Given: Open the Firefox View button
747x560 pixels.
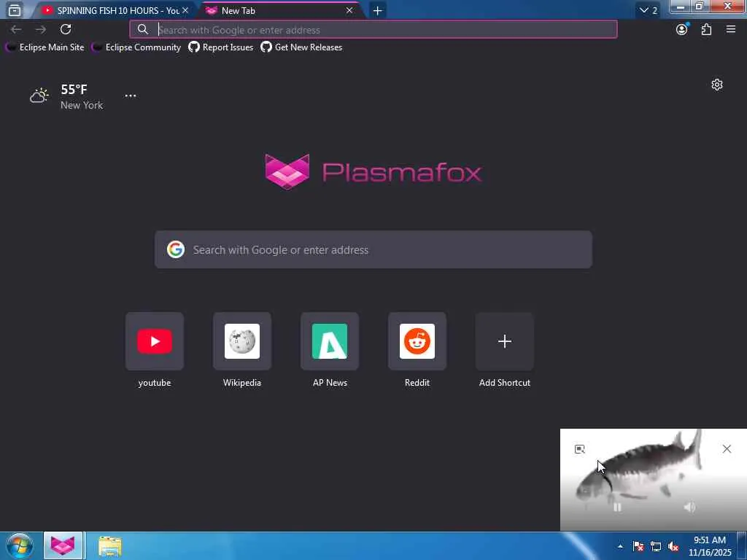Looking at the screenshot, I should coord(15,10).
